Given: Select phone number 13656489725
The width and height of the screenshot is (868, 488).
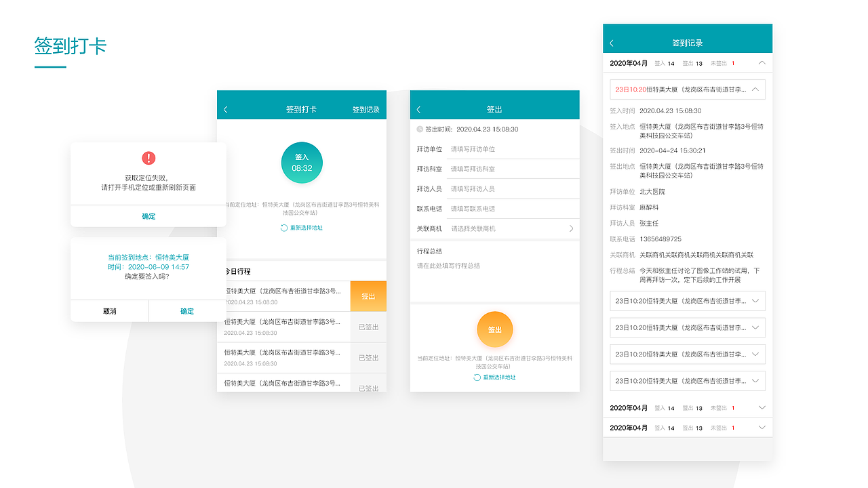Looking at the screenshot, I should tap(660, 239).
